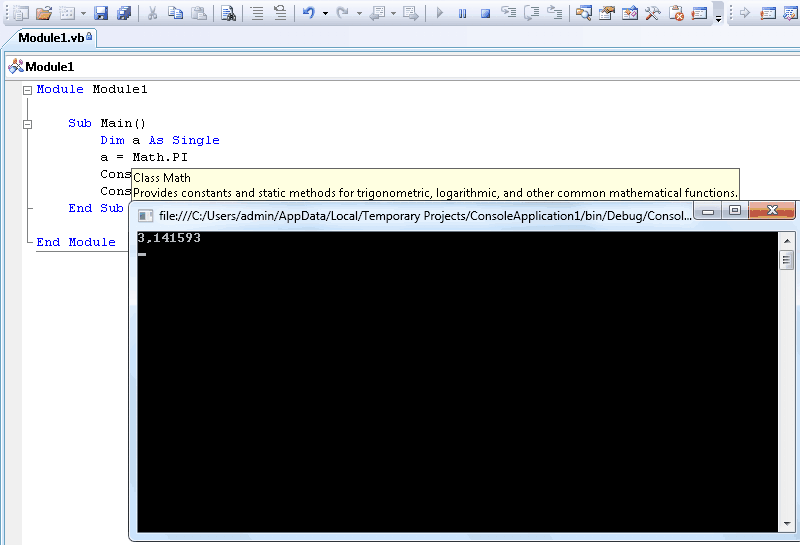This screenshot has width=800, height=545.
Task: Click the Step Out icon
Action: point(554,13)
